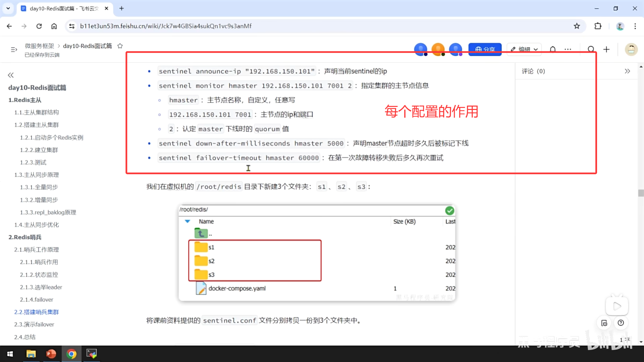The height and width of the screenshot is (362, 644).
Task: Jump to 1.3.1.全量同步 in the outline
Action: [39, 187]
